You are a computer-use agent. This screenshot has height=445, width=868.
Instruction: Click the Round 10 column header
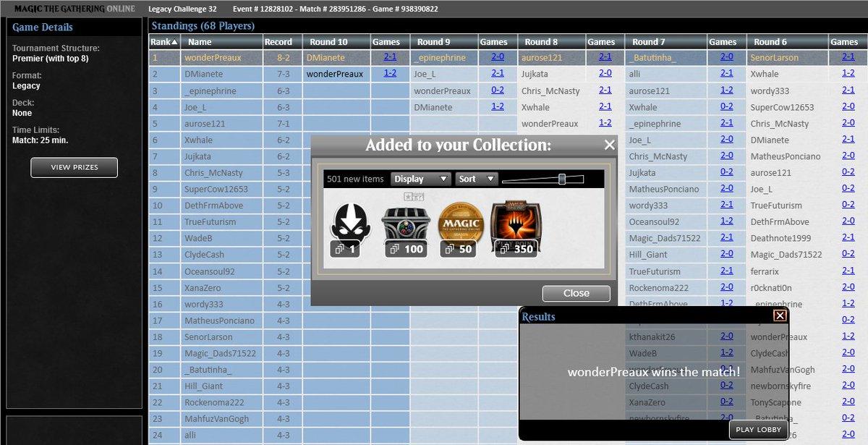pos(336,42)
